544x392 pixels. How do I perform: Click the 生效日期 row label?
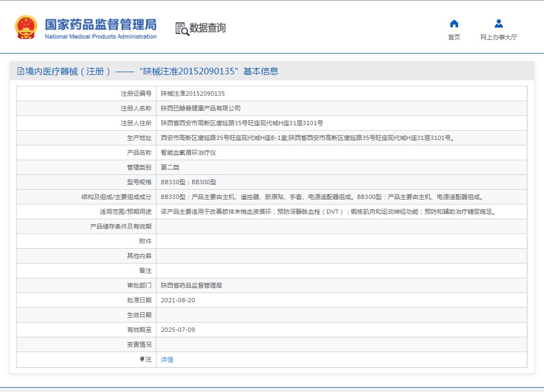coord(139,315)
